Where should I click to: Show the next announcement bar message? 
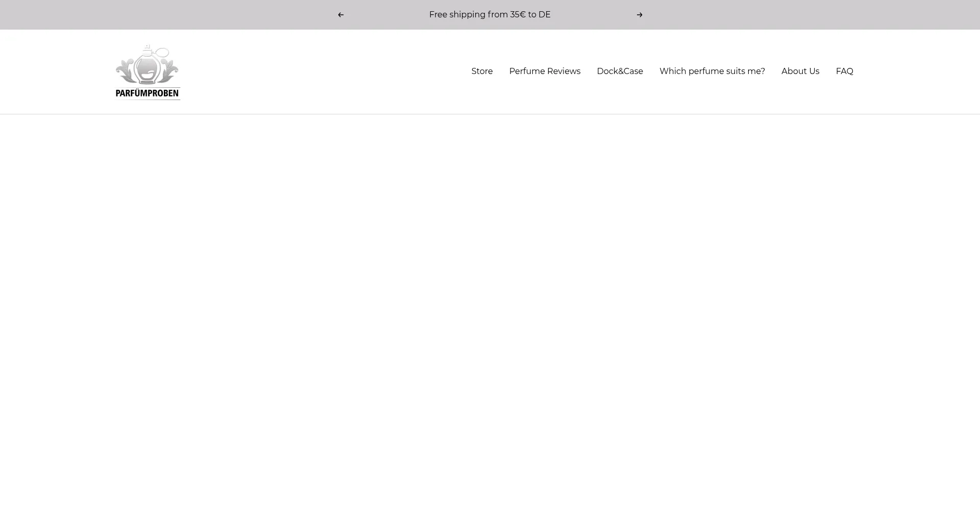pos(639,15)
